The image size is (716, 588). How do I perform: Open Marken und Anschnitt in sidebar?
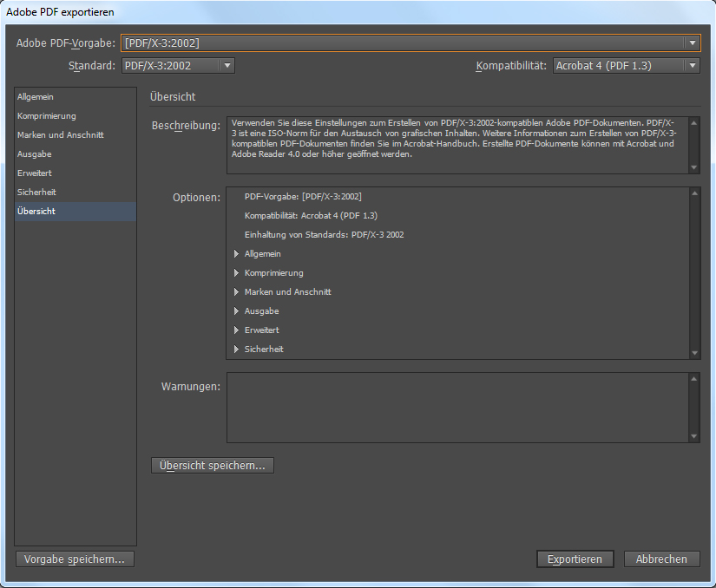tap(61, 135)
